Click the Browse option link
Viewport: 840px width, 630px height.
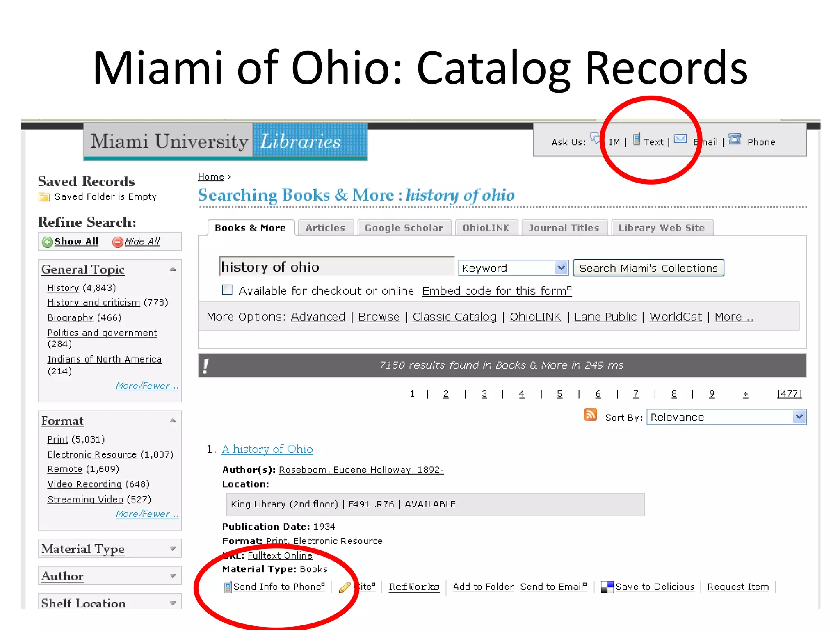[379, 317]
